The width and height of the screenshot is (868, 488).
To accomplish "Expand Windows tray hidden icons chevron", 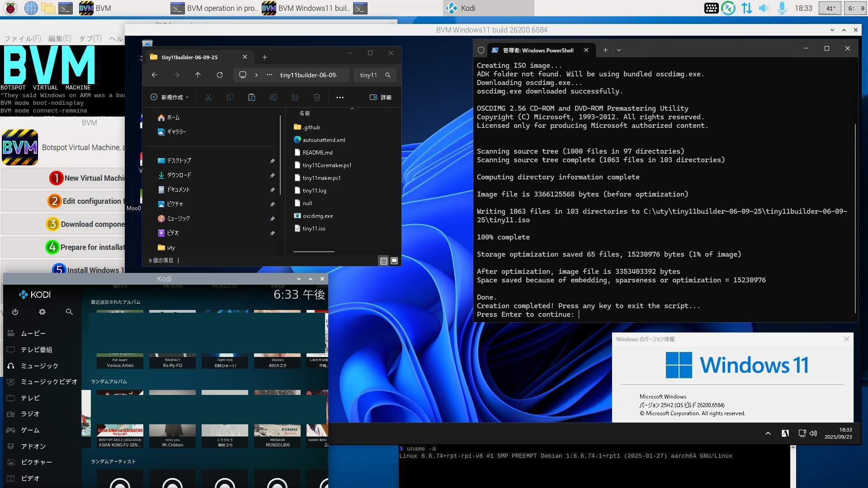I will pyautogui.click(x=768, y=433).
